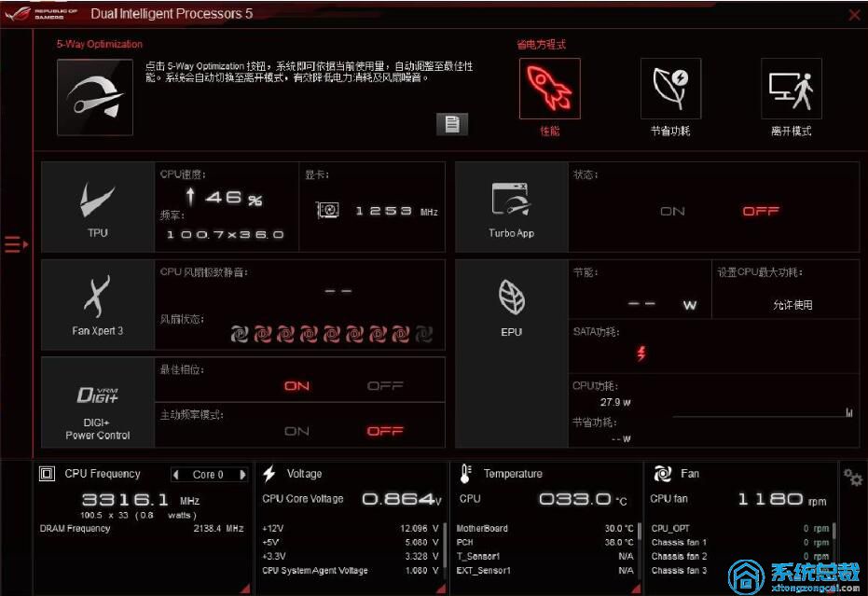Go to previous core with left arrow
This screenshot has width=868, height=596.
176,475
